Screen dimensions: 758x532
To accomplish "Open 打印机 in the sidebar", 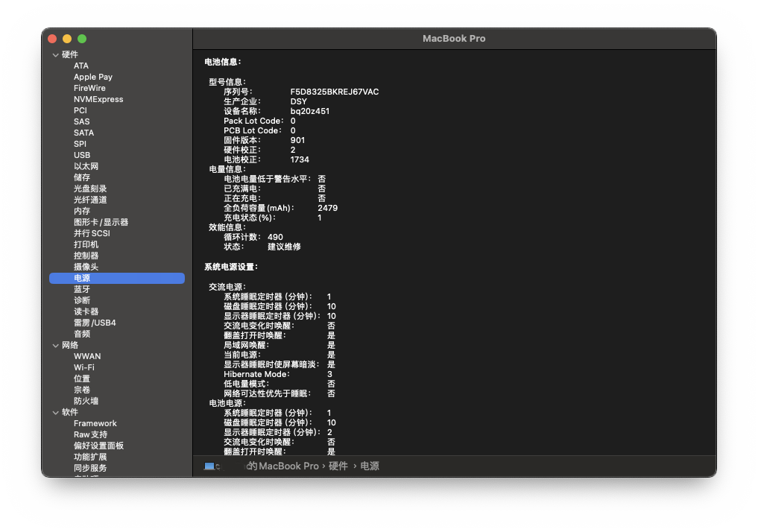I will [86, 244].
